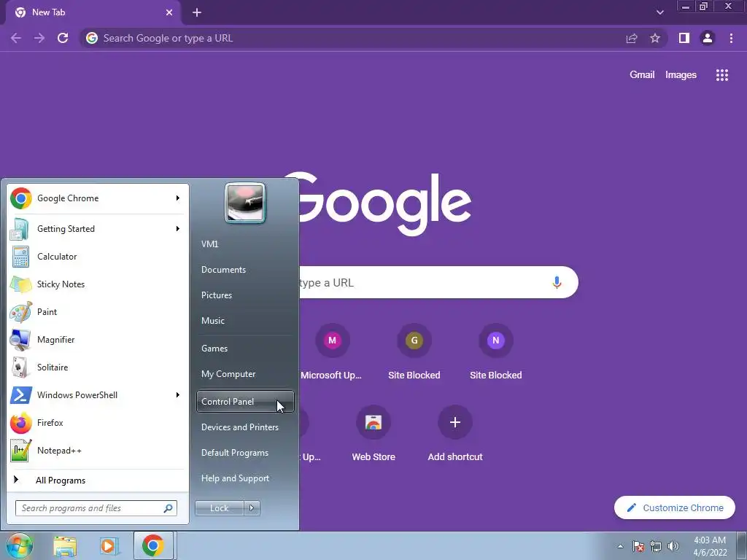Open VM1 user folder
The width and height of the screenshot is (747, 560).
pos(245,244)
